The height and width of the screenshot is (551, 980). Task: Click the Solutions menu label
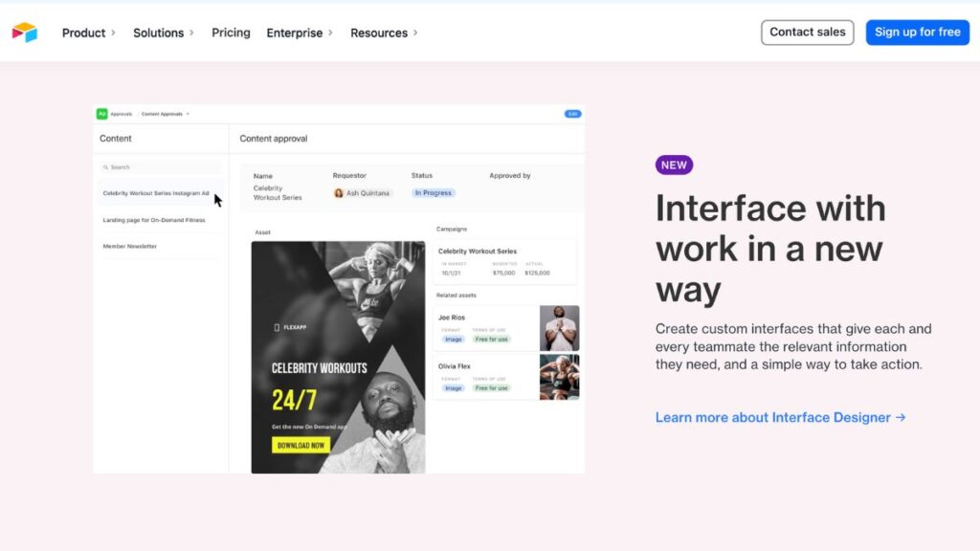point(158,33)
